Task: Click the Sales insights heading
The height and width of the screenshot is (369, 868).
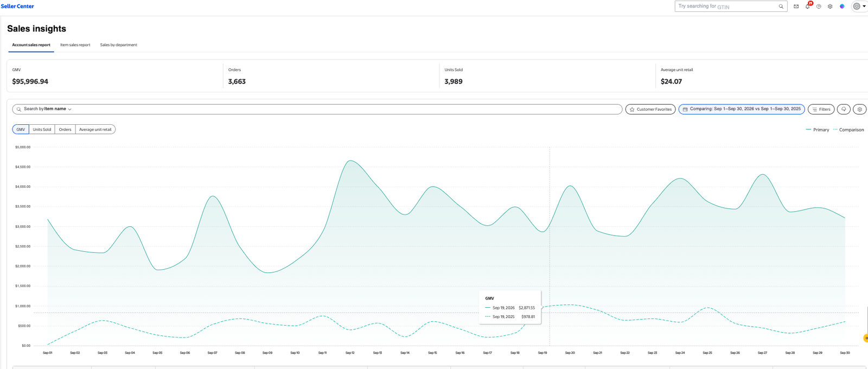Action: coord(36,29)
